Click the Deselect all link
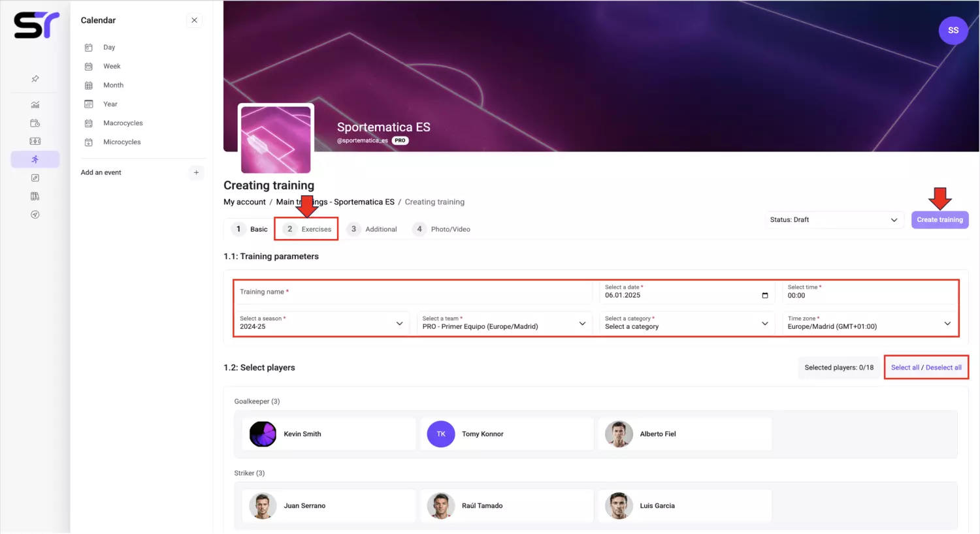The width and height of the screenshot is (980, 534). 943,368
